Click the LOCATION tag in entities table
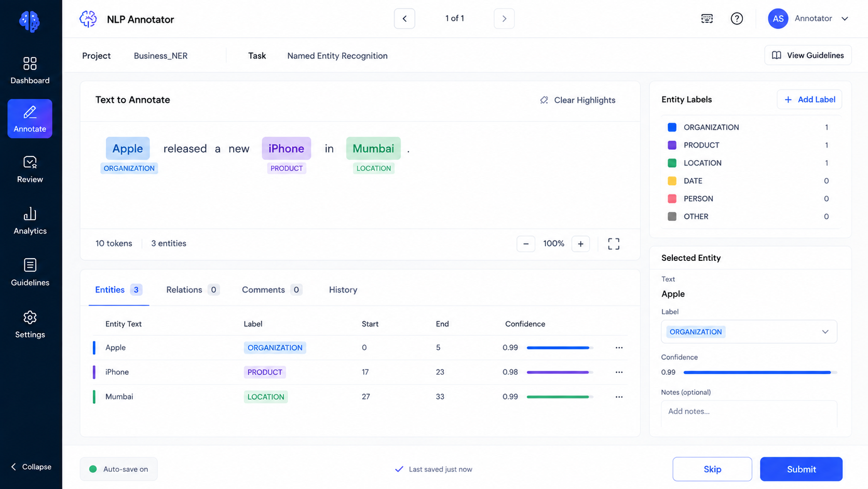 pos(266,397)
